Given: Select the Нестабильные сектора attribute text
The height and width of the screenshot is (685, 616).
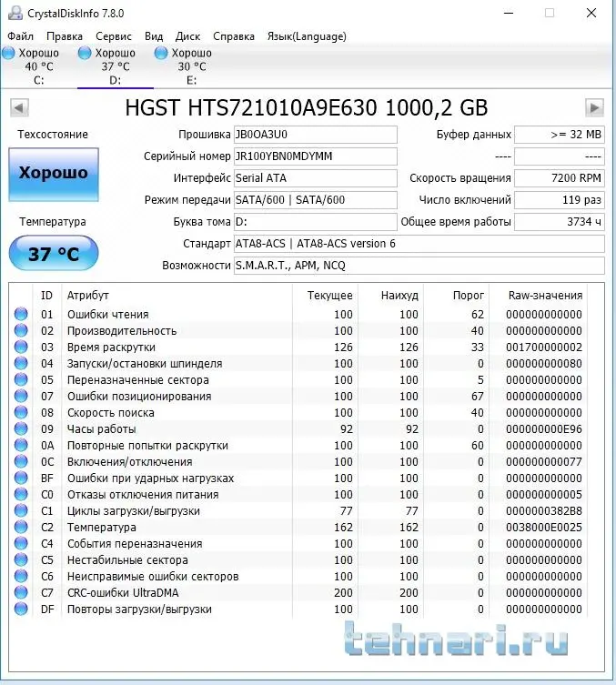Looking at the screenshot, I should [127, 560].
